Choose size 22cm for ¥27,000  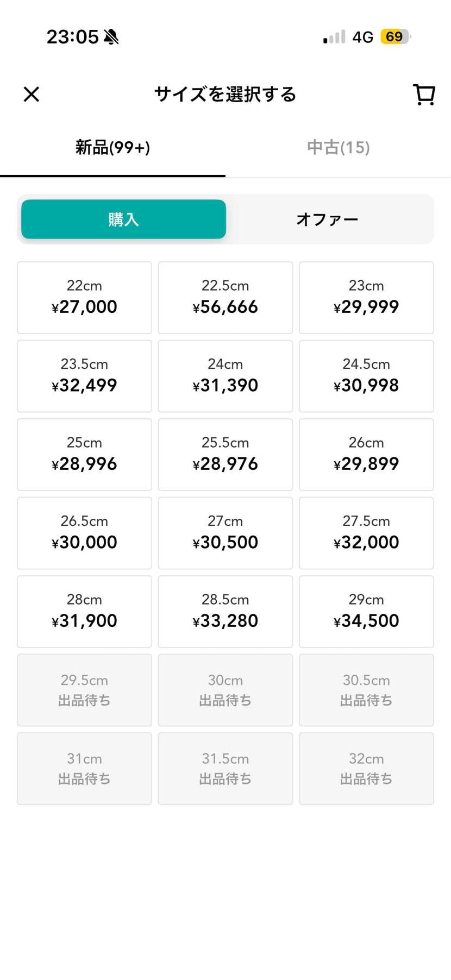point(84,297)
